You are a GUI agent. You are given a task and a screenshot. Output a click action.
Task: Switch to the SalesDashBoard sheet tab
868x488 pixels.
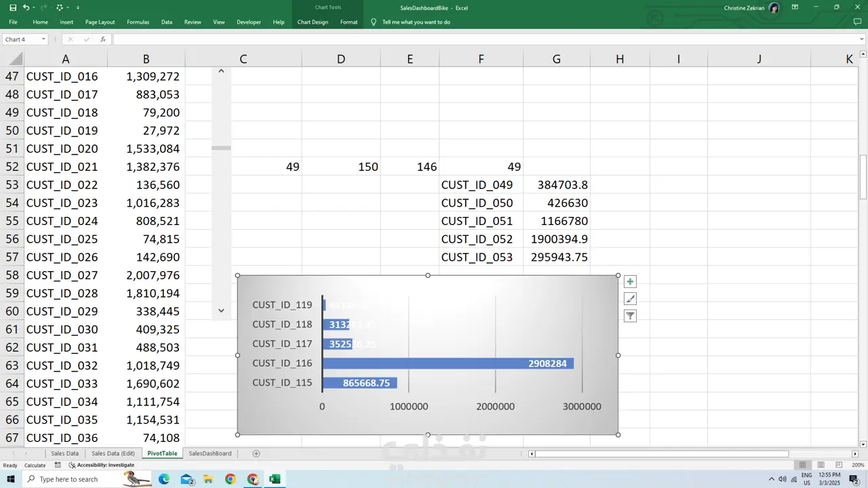point(210,453)
